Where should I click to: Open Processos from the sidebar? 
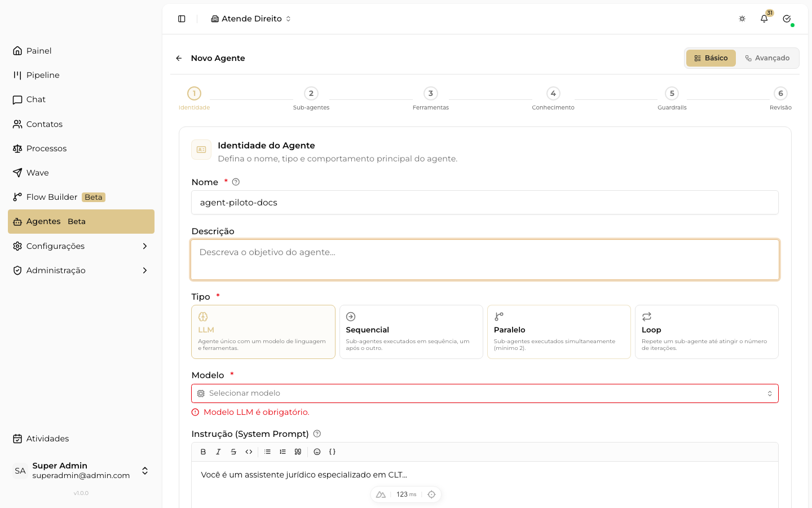(81, 148)
